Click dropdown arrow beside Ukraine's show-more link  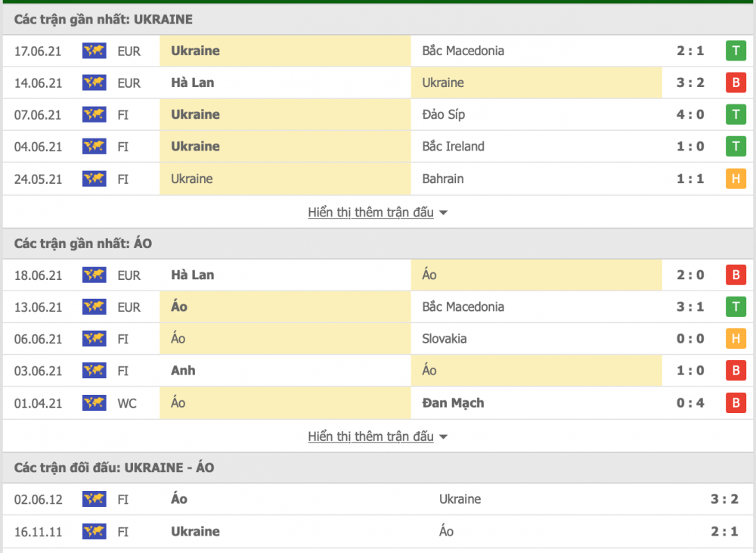click(443, 213)
